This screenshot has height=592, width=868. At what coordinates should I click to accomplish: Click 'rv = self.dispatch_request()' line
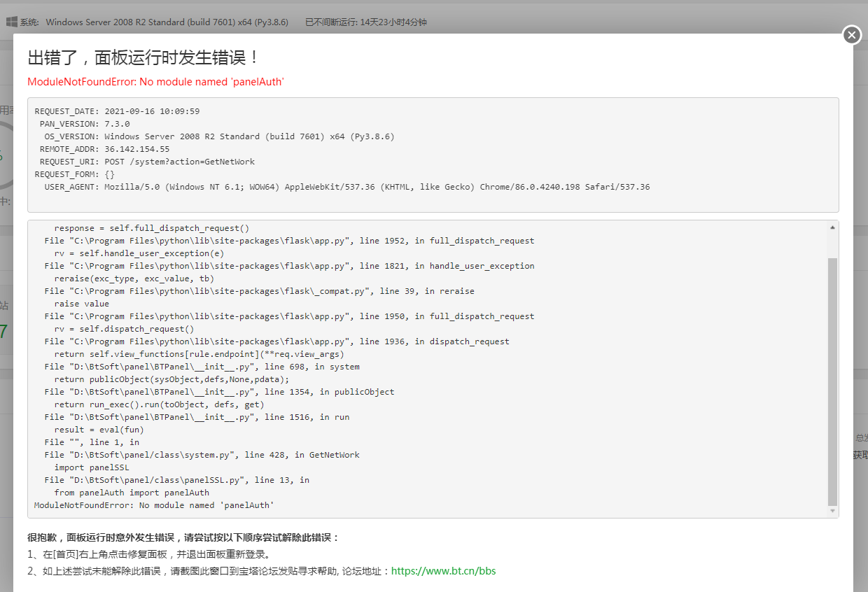[x=125, y=329]
